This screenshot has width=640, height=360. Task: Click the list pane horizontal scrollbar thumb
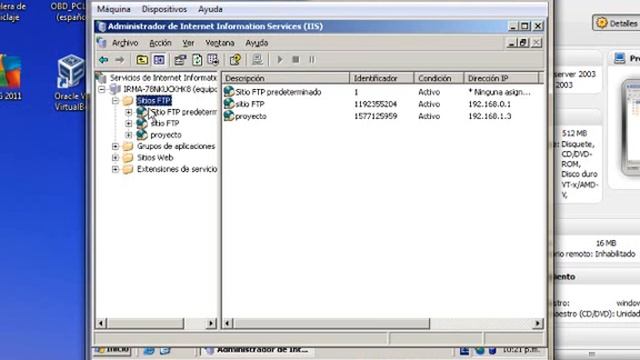tap(331, 324)
